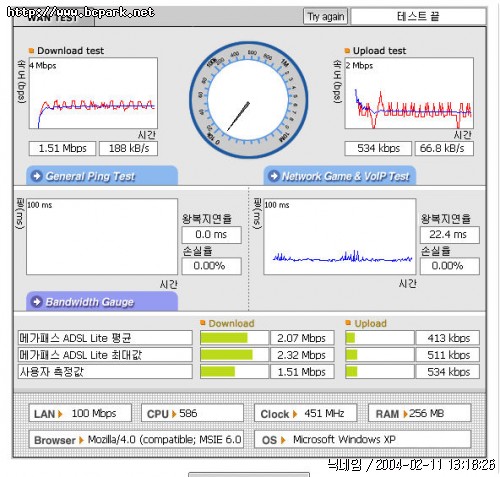The width and height of the screenshot is (500, 477).
Task: Click the orange arrow after Clock label
Action: [295, 414]
